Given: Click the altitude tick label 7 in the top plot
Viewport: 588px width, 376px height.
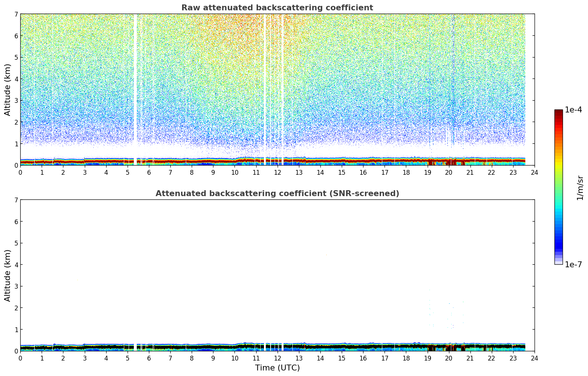Looking at the screenshot, I should (16, 14).
